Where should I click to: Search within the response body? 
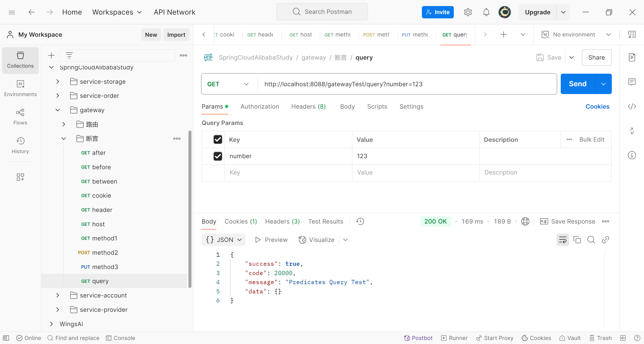tap(591, 240)
